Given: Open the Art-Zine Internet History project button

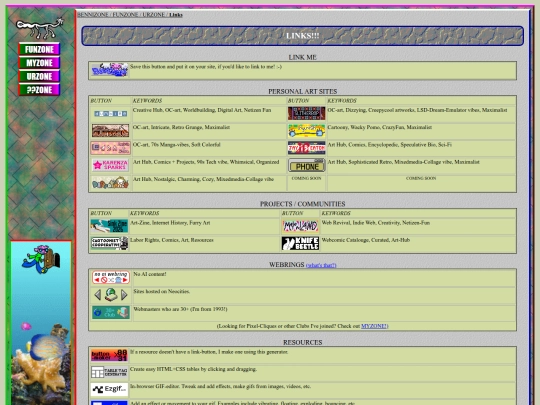Looking at the screenshot, I should [110, 226].
